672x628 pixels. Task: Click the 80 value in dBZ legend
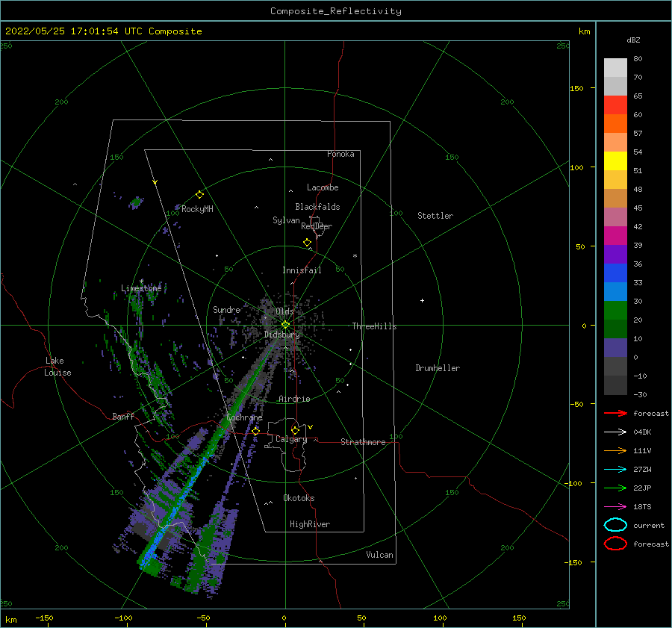[x=638, y=59]
